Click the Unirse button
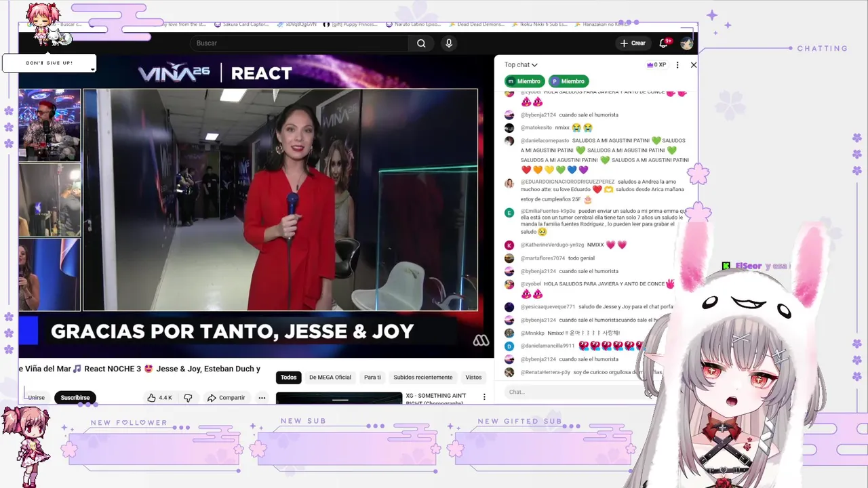The image size is (868, 488). [37, 398]
